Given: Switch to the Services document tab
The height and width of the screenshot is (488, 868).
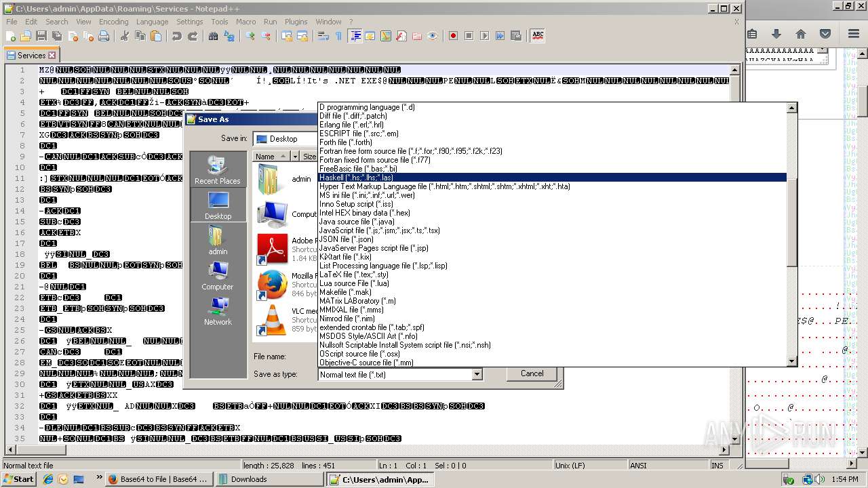Looking at the screenshot, I should coord(31,55).
